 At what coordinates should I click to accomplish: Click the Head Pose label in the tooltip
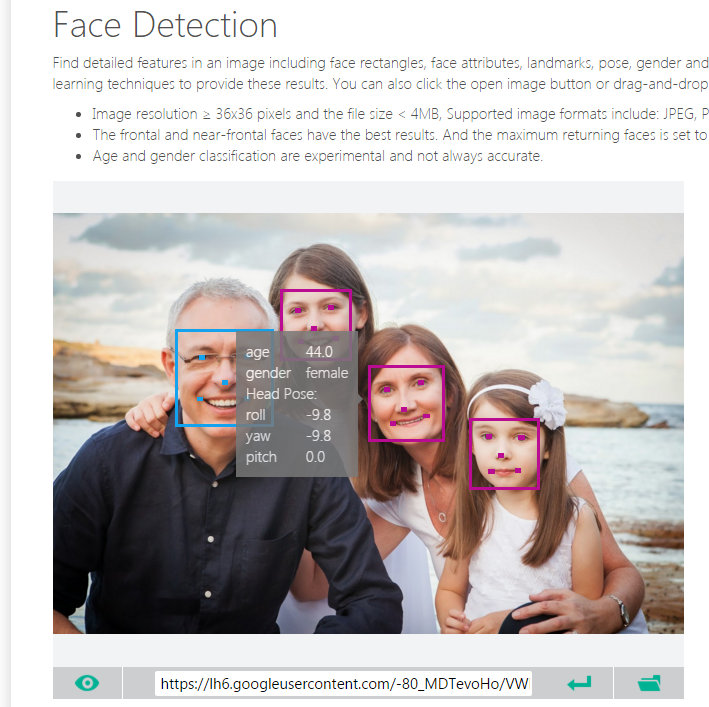281,394
